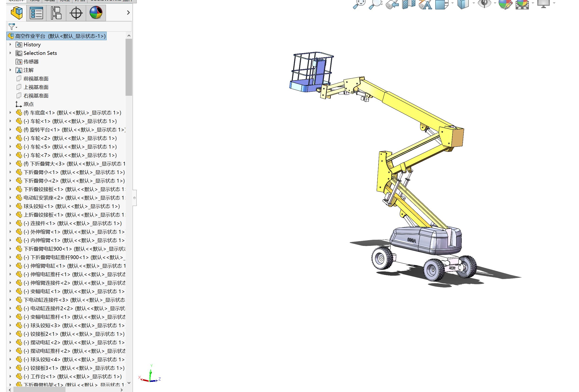This screenshot has width=579, height=392.
Task: Select the 前视基准面 plane
Action: (36, 78)
